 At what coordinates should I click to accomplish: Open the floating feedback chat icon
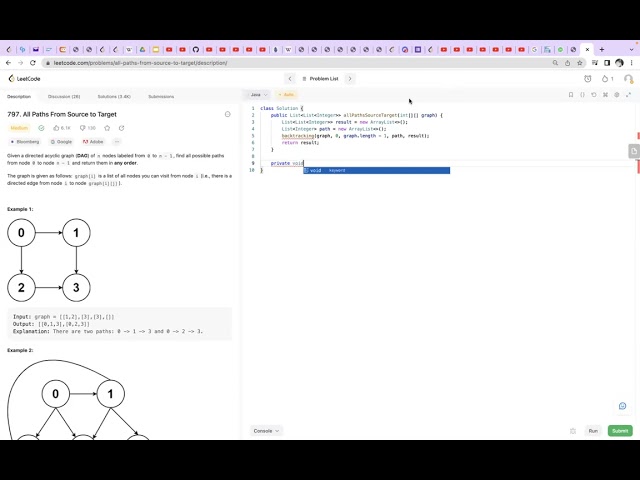pyautogui.click(x=622, y=406)
